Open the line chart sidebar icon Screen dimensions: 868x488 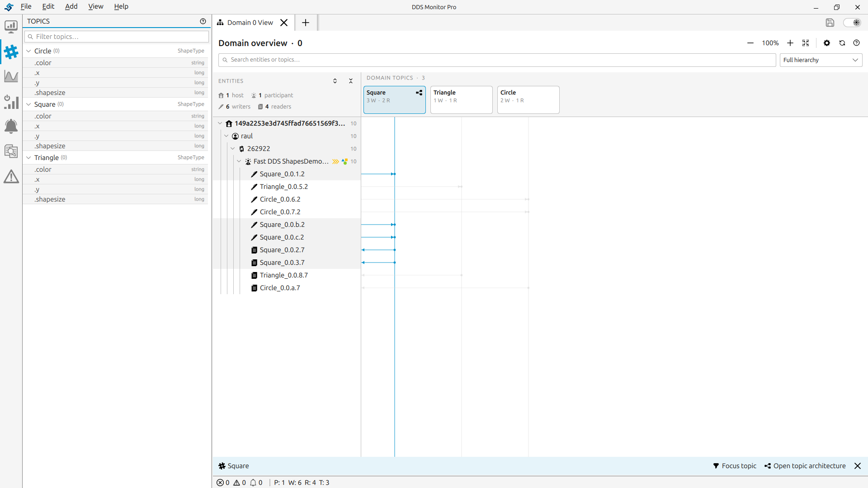11,76
